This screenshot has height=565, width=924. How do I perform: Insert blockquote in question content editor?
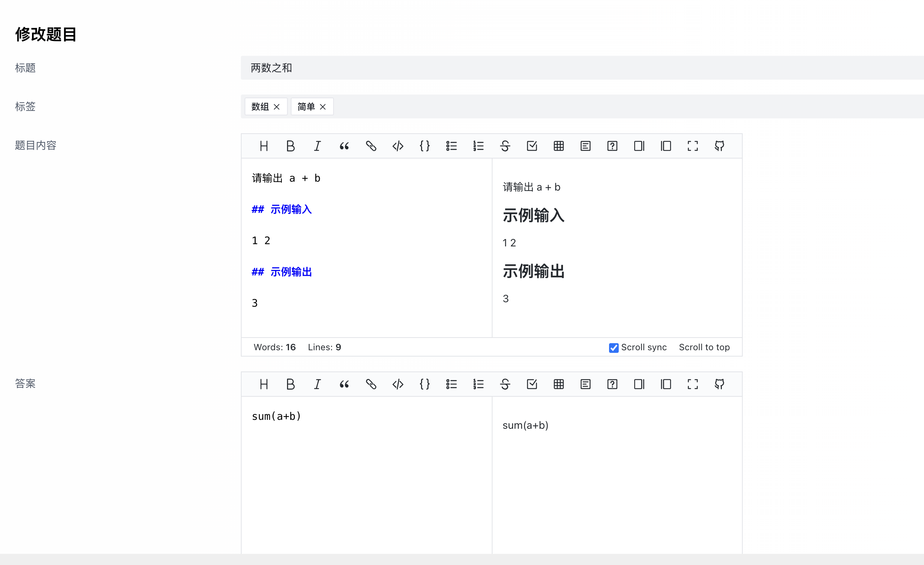(344, 146)
